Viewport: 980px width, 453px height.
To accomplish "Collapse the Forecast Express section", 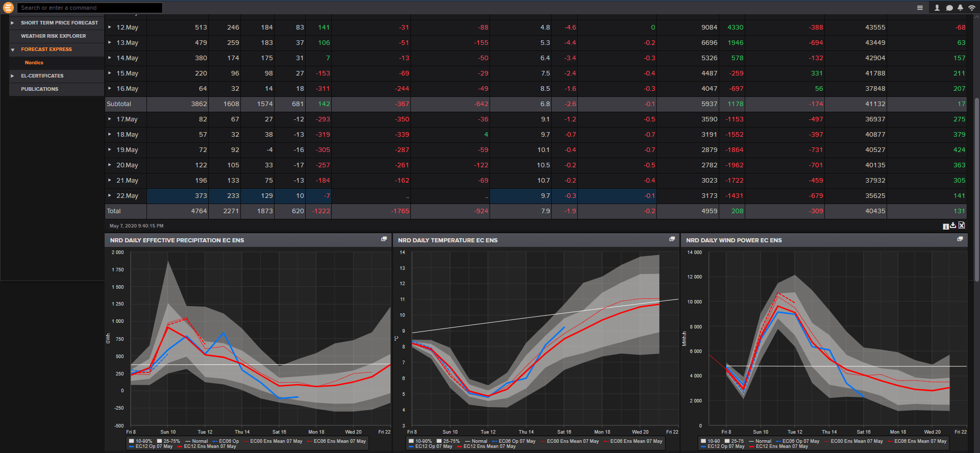I will 12,49.
